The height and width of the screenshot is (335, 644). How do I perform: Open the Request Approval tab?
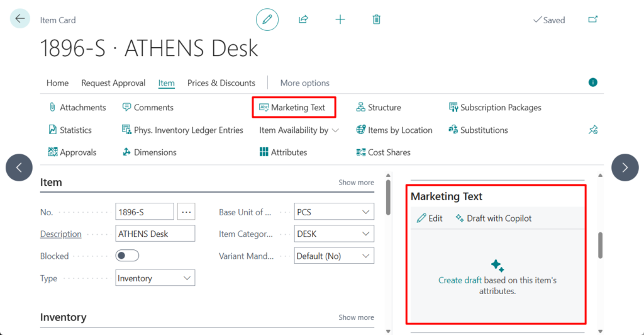tap(113, 83)
